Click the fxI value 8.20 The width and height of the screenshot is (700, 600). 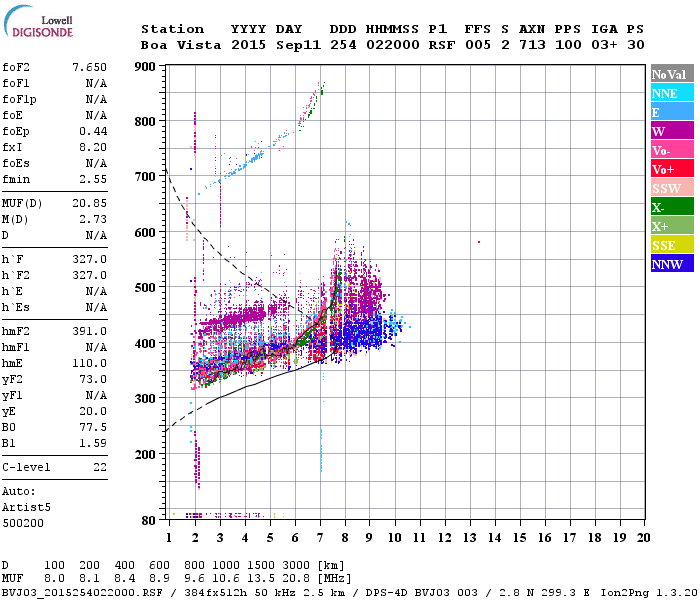click(x=93, y=147)
